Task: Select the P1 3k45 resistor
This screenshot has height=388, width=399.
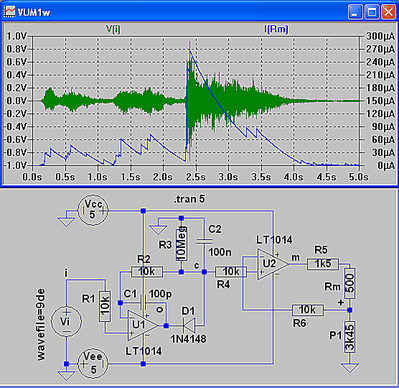Action: pyautogui.click(x=349, y=337)
